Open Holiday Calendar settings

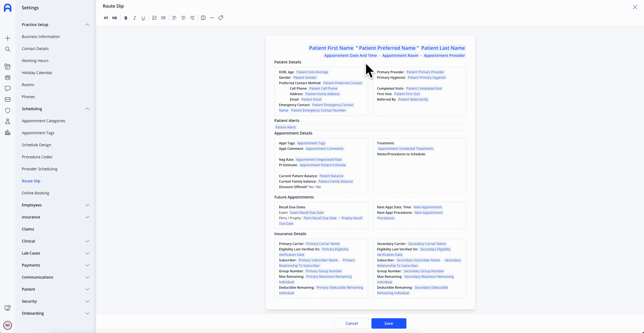click(x=37, y=73)
